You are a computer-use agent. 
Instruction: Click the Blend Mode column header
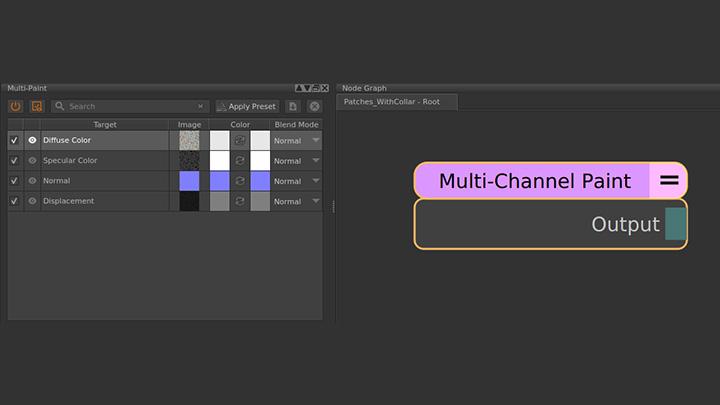click(296, 124)
